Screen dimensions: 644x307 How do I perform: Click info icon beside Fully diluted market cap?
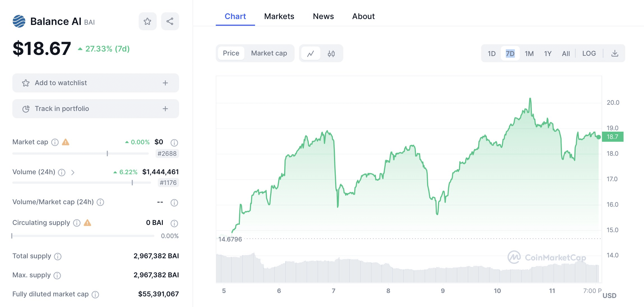[95, 294]
